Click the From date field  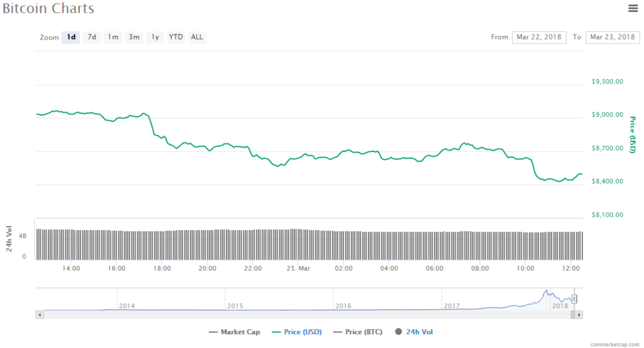coord(539,37)
